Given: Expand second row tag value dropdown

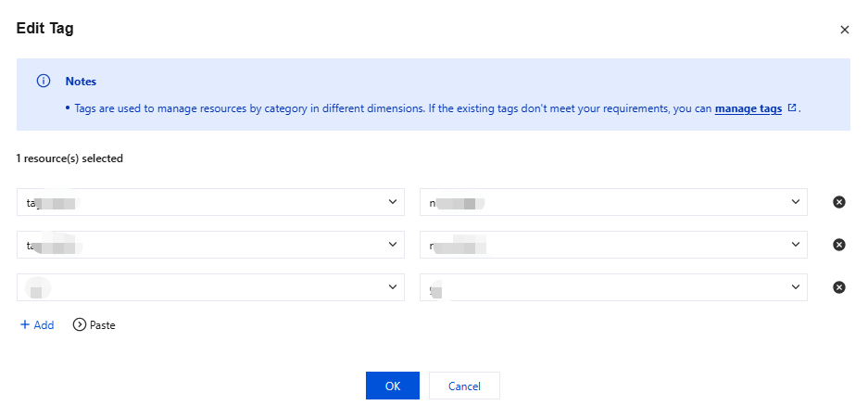Looking at the screenshot, I should (x=795, y=245).
